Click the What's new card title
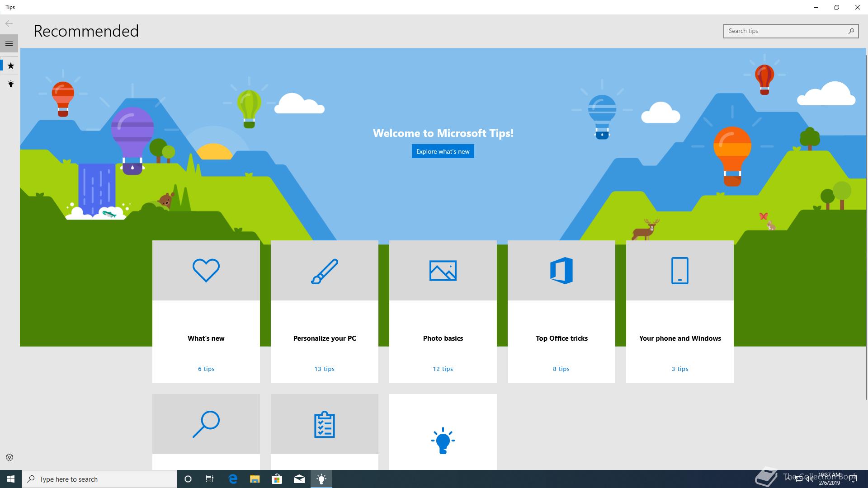Image resolution: width=868 pixels, height=488 pixels. pyautogui.click(x=206, y=338)
